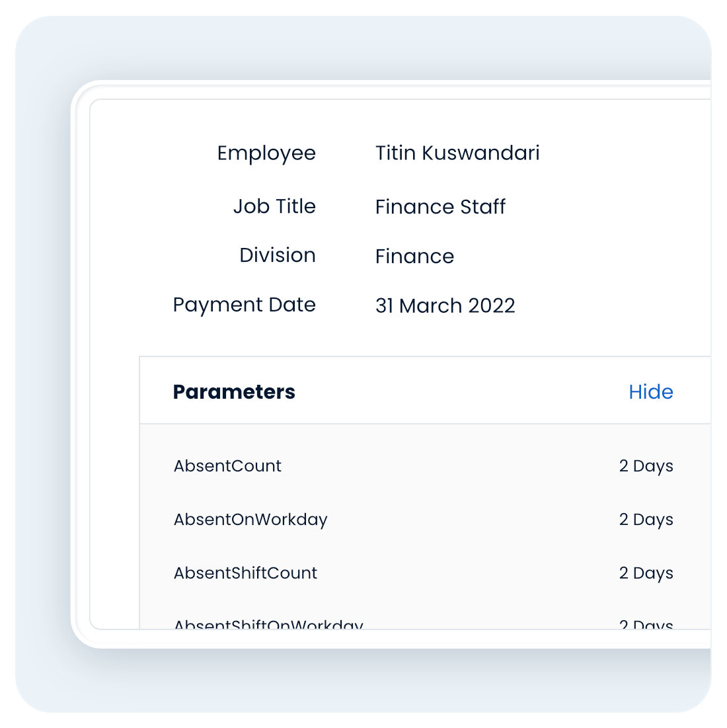Click the Payment Date label
Screen dimensions: 727x728
tap(244, 305)
